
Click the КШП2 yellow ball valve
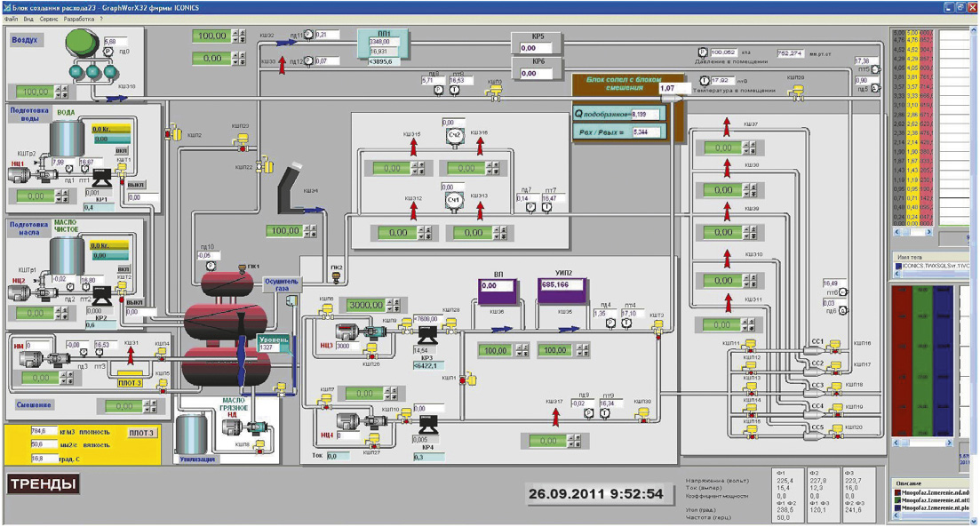173,133
